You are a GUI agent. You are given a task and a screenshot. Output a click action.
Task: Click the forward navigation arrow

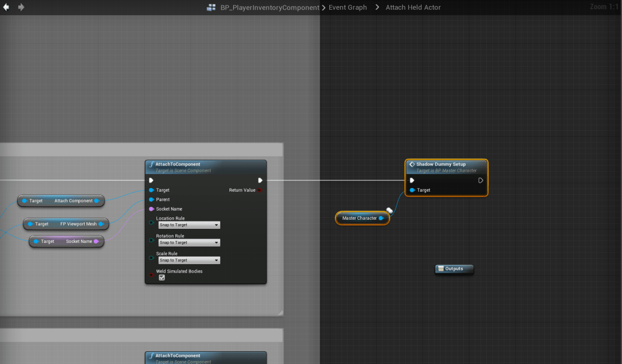[21, 7]
